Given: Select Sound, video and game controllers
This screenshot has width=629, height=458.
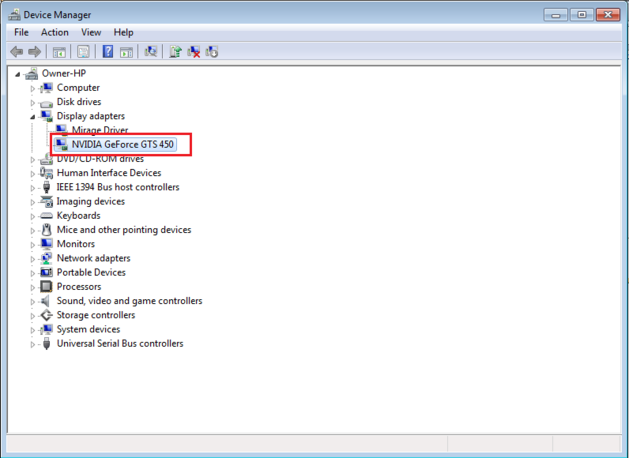Looking at the screenshot, I should (129, 301).
